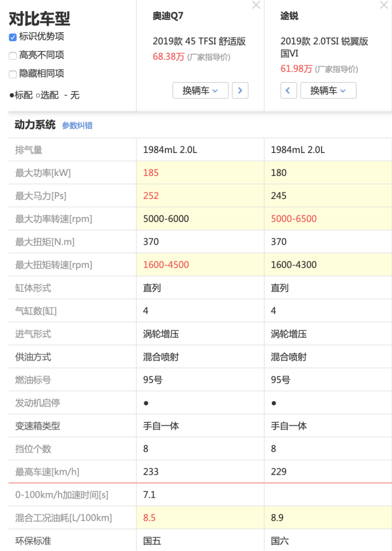Click 动力系统 section heading

click(35, 125)
